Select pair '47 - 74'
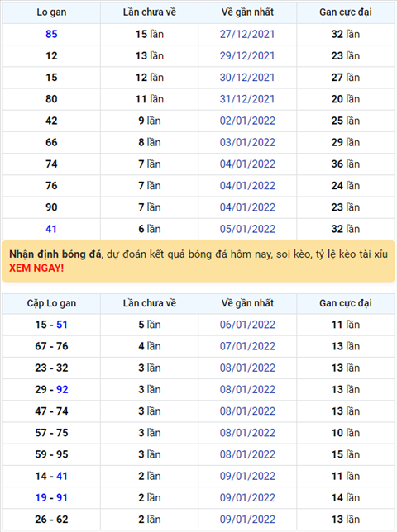The image size is (397, 532). coord(51,411)
